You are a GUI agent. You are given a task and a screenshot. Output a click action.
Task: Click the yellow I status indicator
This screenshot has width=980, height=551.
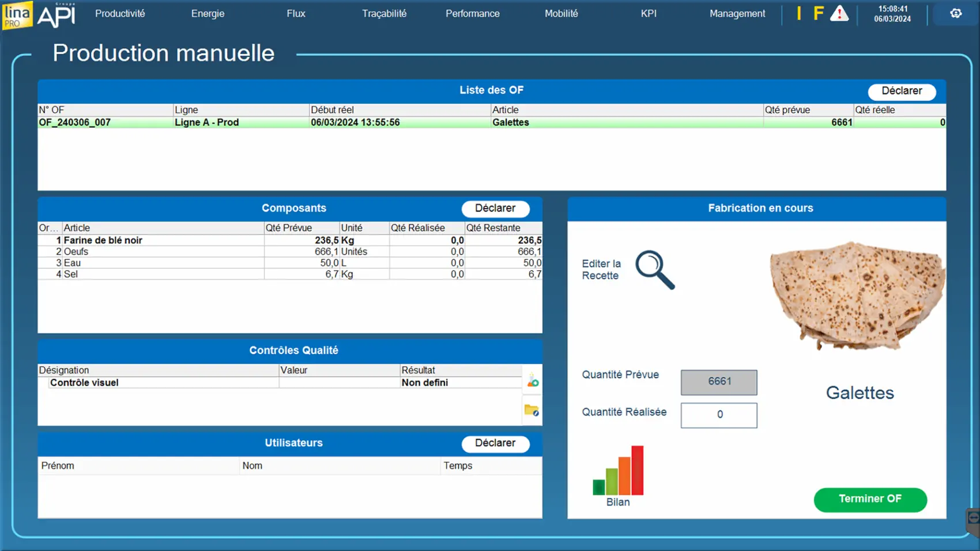point(799,14)
